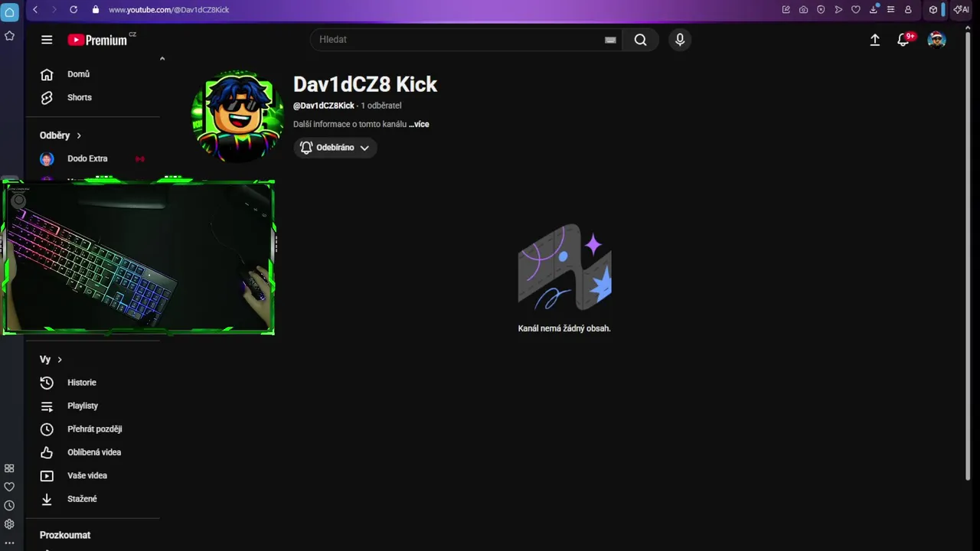The image size is (980, 551).
Task: Open the heart icon in browser sidebar
Action: tap(9, 487)
